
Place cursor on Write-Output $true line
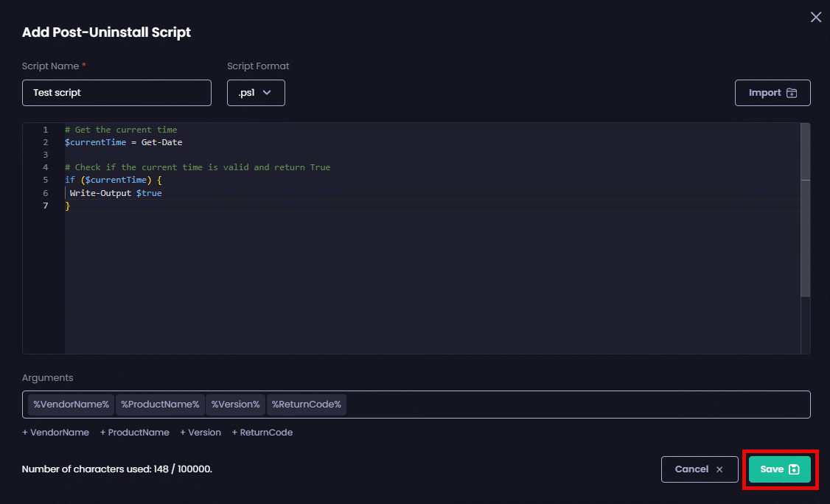[116, 193]
